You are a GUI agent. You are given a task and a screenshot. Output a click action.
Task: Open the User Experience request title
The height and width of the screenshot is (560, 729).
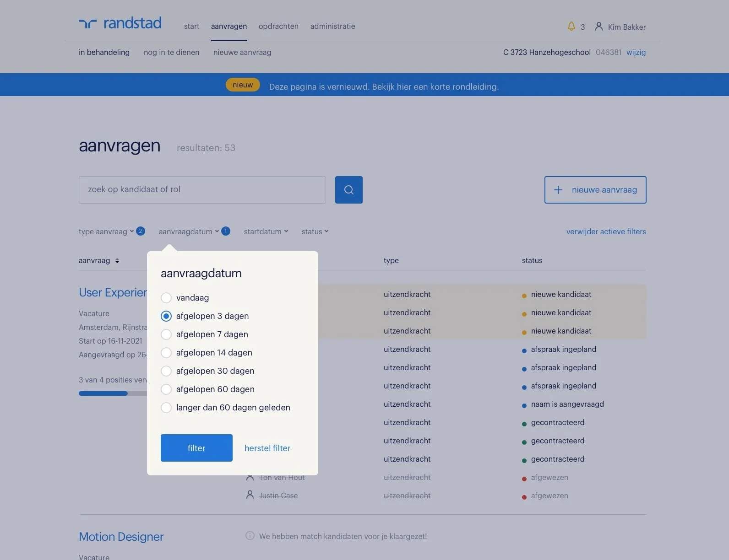click(x=113, y=292)
